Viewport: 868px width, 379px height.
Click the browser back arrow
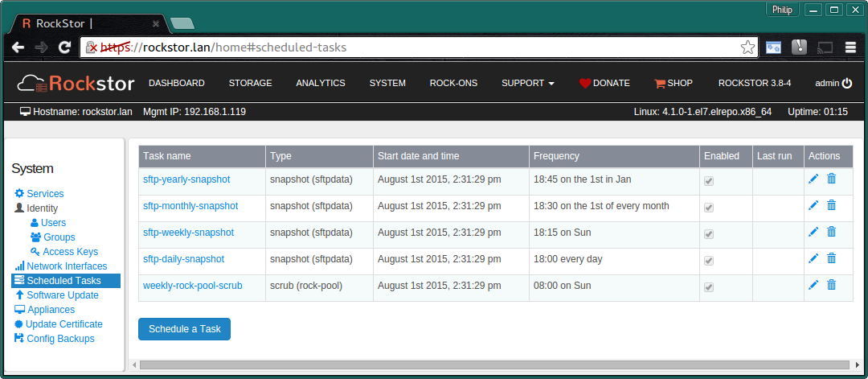18,47
